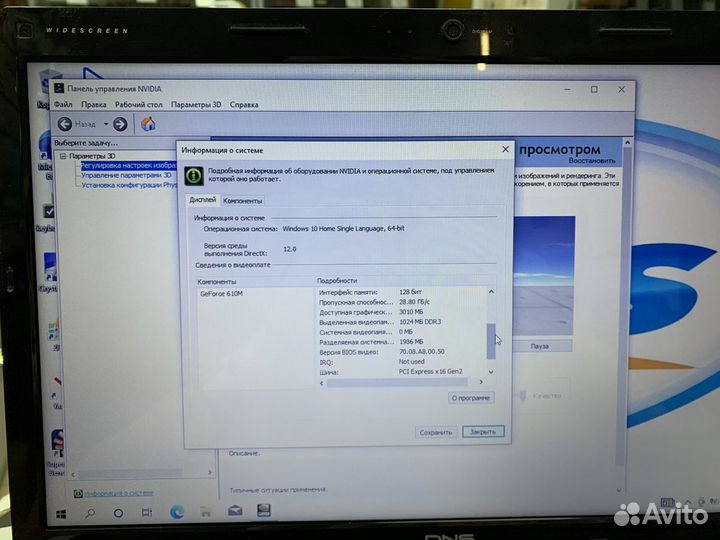Click the Forward arrow icon in toolbar
Viewport: 720px width, 540px height.
click(x=120, y=124)
